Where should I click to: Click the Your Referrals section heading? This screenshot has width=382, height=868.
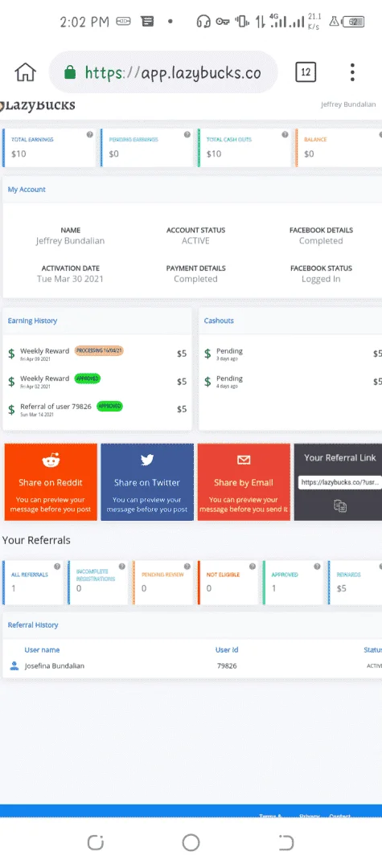click(x=36, y=540)
